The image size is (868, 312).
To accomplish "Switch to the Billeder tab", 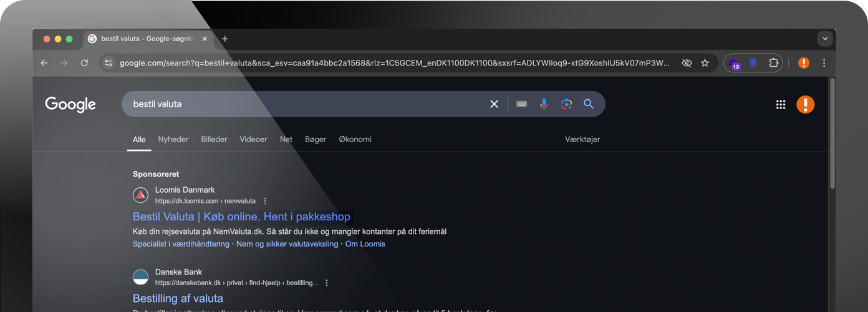I will click(214, 140).
